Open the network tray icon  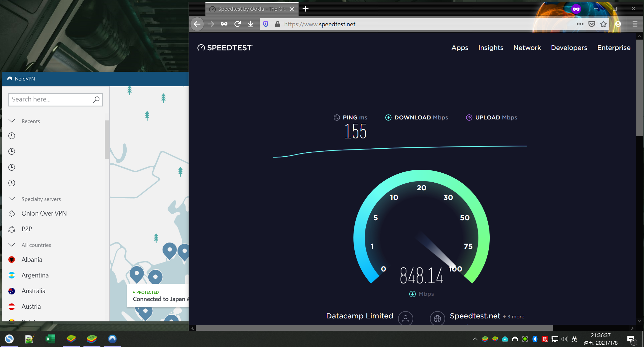(555, 339)
